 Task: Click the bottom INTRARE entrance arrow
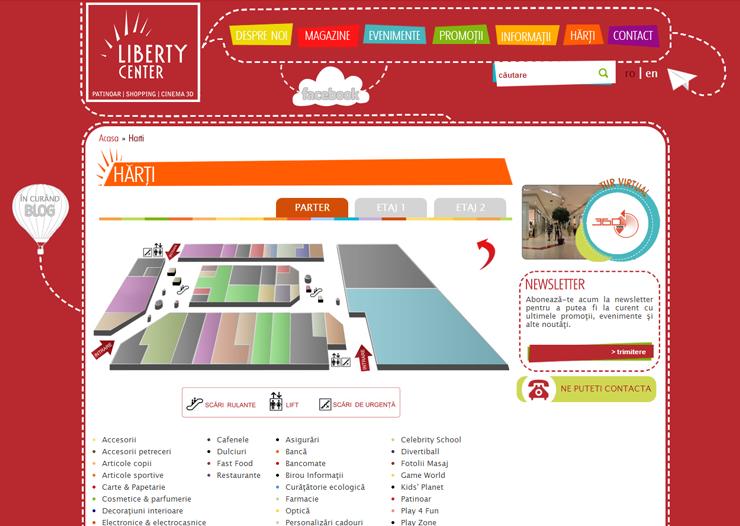[x=363, y=358]
